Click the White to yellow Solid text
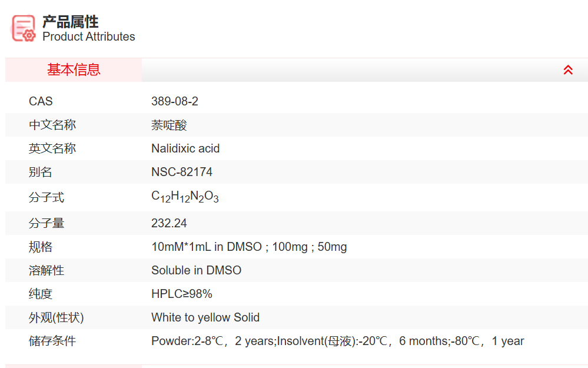The width and height of the screenshot is (588, 368). click(x=205, y=317)
